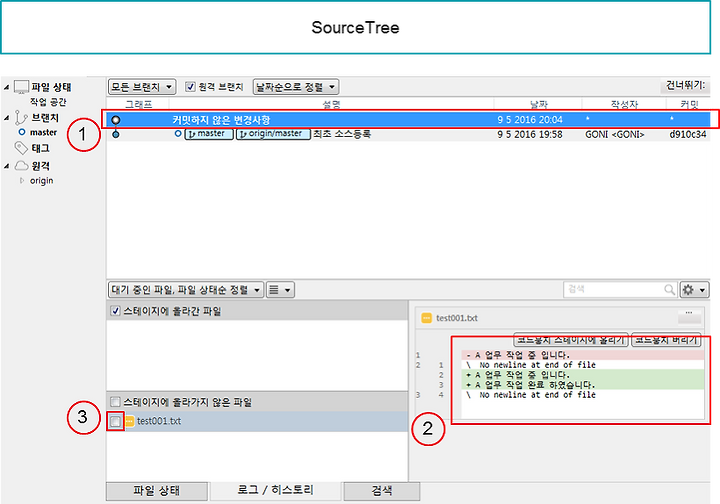Switch to the 로그 / 히스토리 tab
Viewport: 720px width, 504px height.
[x=275, y=490]
